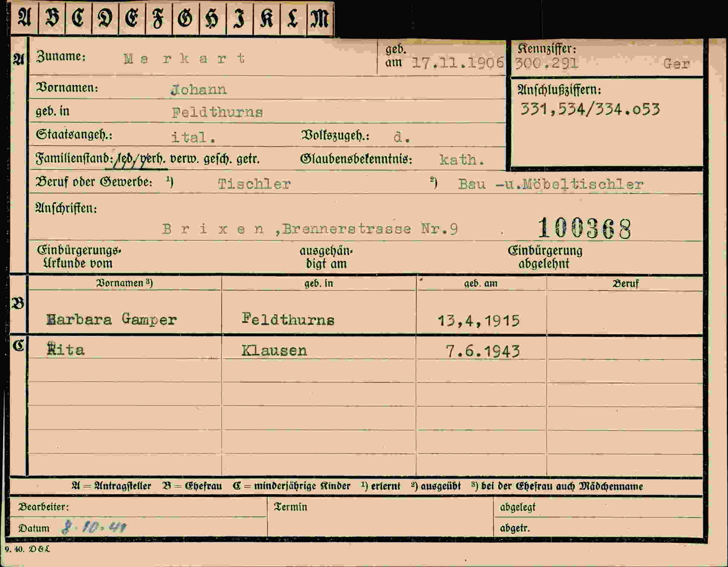Click the handwritten date '8.10.41'
Image resolution: width=728 pixels, height=567 pixels.
pos(94,528)
